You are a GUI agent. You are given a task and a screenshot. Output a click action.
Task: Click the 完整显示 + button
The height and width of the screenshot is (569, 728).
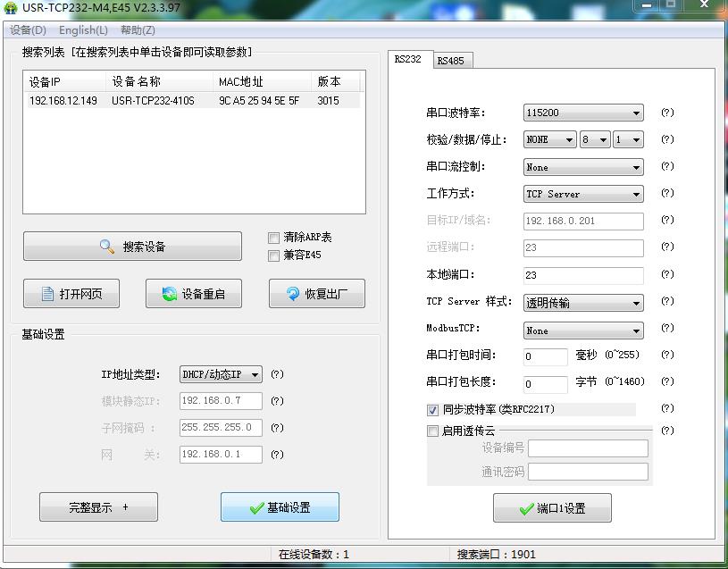(x=98, y=507)
